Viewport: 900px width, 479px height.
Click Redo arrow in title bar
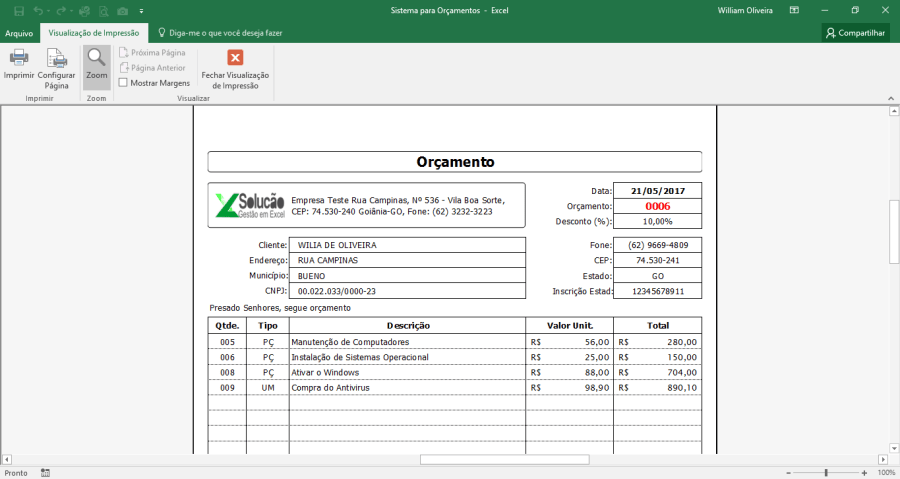(61, 11)
